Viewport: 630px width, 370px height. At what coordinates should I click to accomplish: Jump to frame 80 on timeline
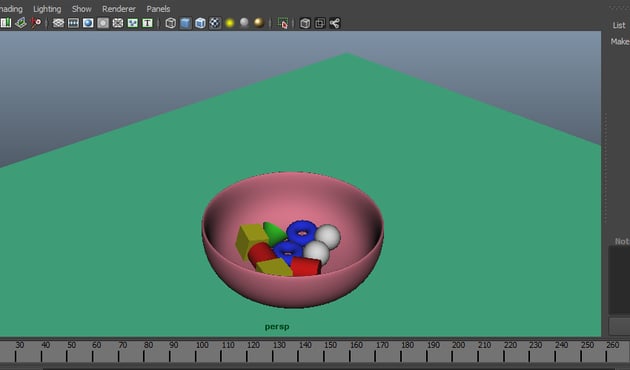[x=148, y=345]
